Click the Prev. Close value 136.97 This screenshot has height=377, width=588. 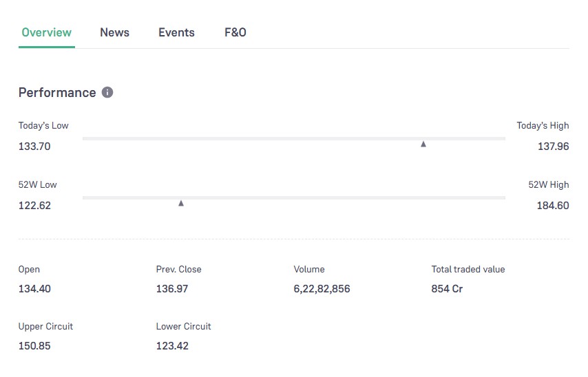point(172,289)
